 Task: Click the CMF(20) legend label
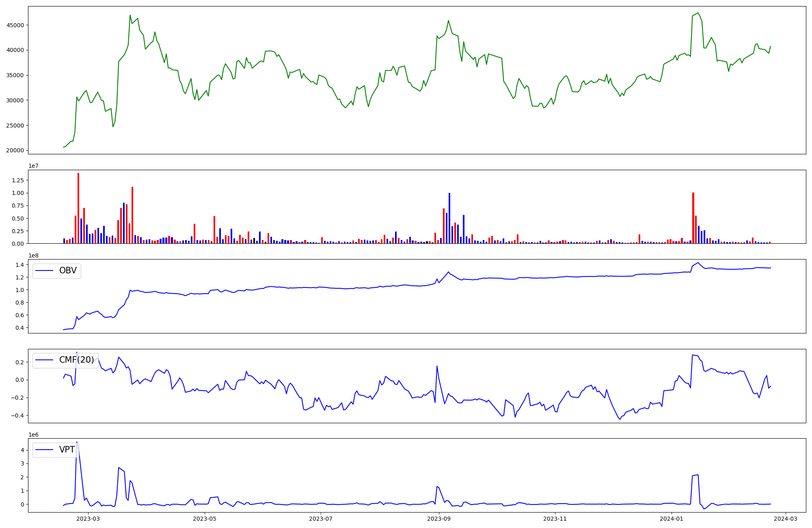76,360
